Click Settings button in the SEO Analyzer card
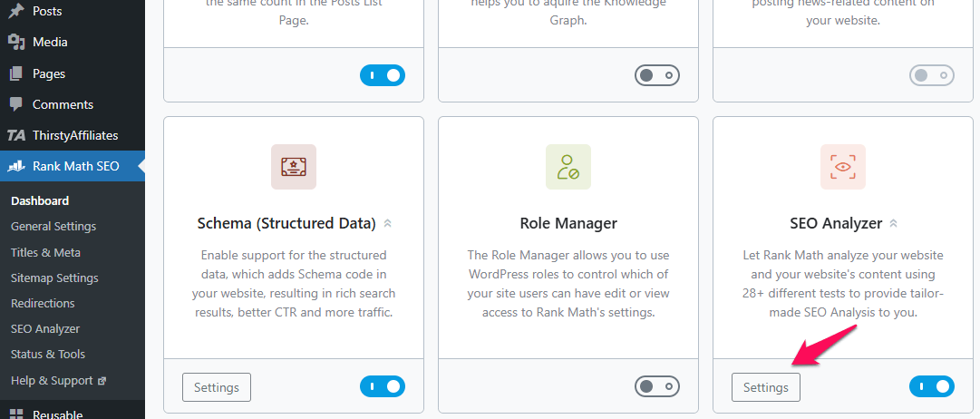Viewport: 980px width, 419px height. (766, 387)
